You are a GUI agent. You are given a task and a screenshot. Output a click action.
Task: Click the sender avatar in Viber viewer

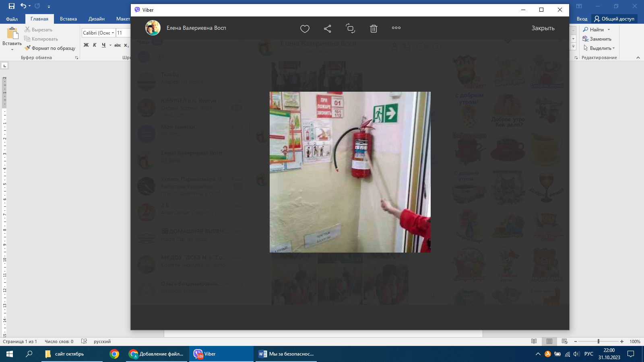[x=153, y=28]
